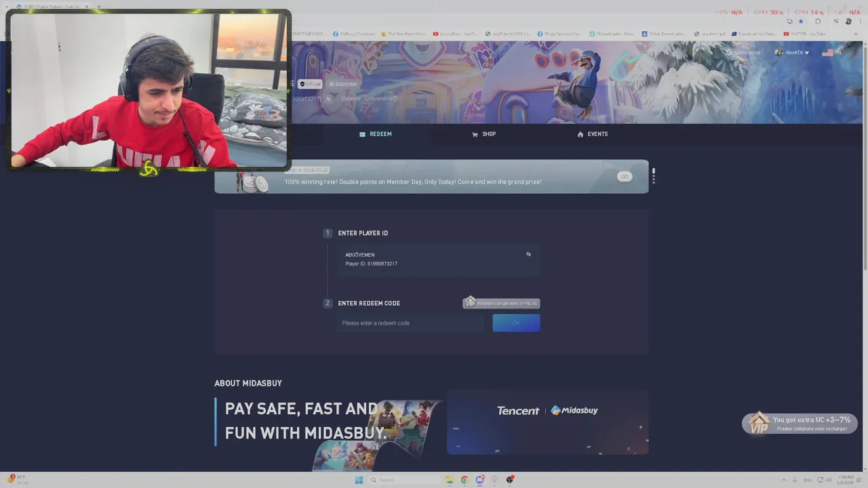
Task: Expand the AboATA account dropdown
Action: 792,52
